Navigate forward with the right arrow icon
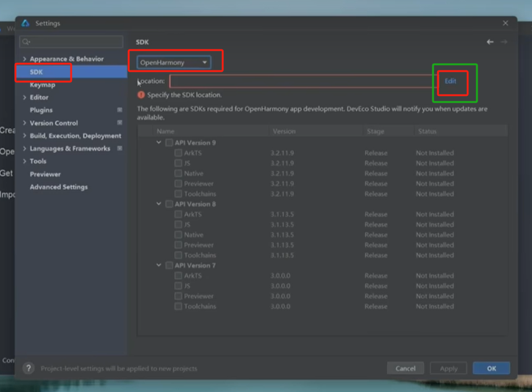532x392 pixels. [504, 41]
